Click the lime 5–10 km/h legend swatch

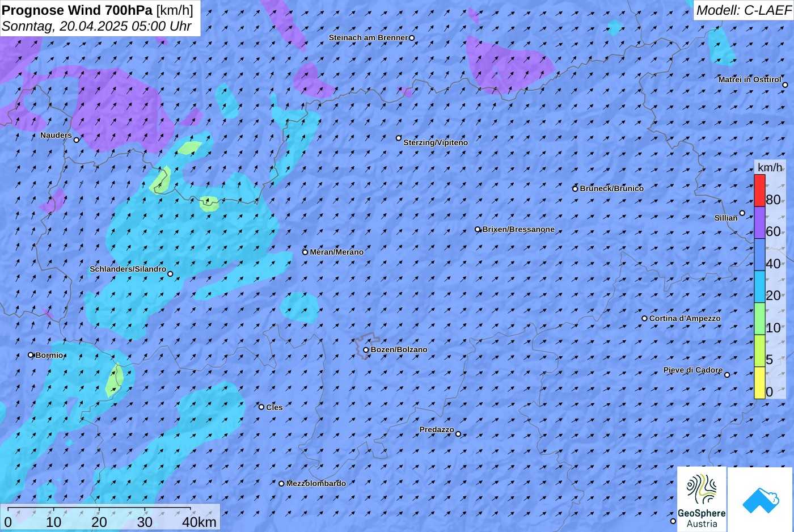(x=759, y=351)
